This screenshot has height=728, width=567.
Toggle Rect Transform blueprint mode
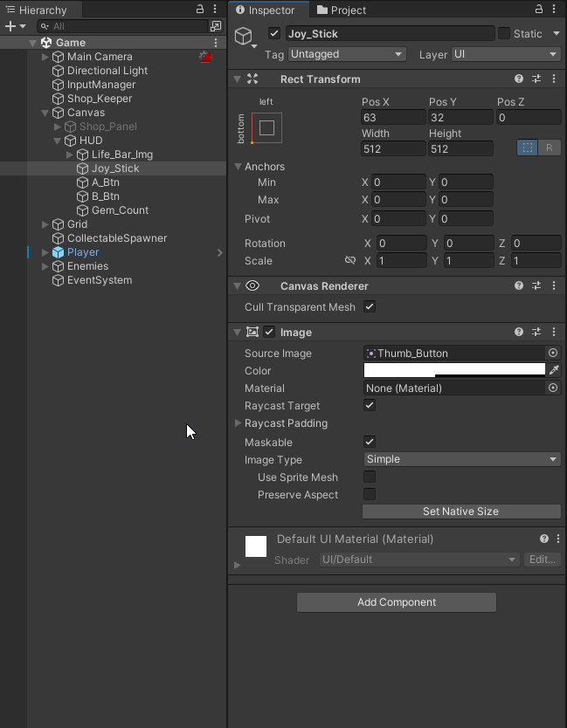[528, 148]
